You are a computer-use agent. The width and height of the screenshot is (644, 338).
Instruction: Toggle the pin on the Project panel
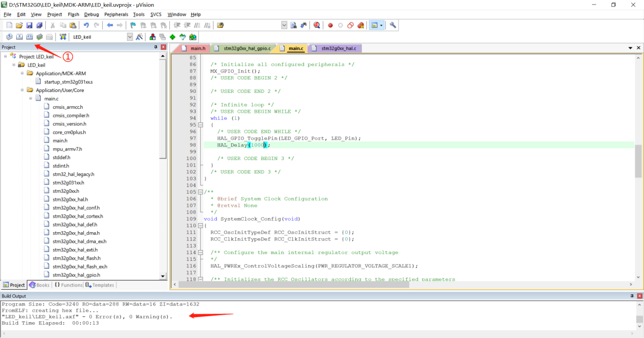156,47
